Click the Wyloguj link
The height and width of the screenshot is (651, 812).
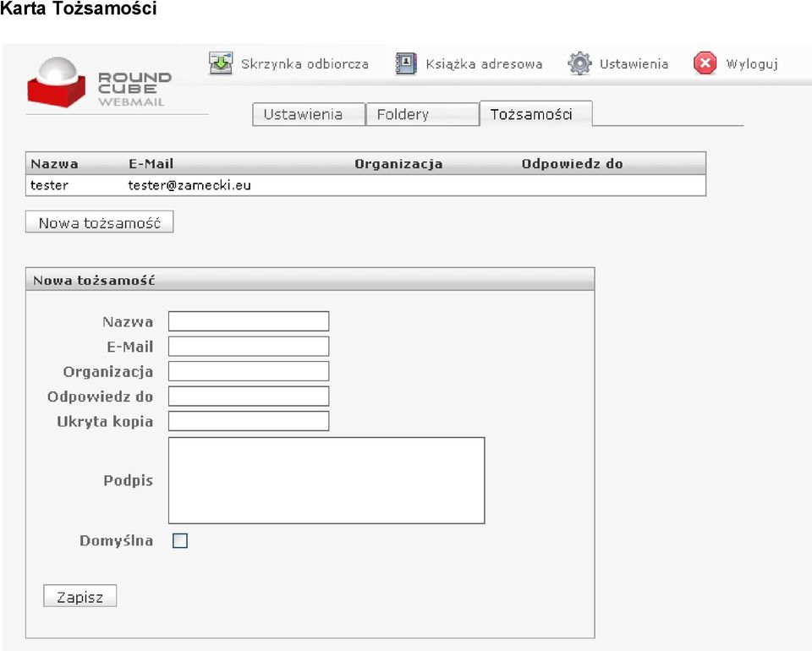tap(752, 64)
